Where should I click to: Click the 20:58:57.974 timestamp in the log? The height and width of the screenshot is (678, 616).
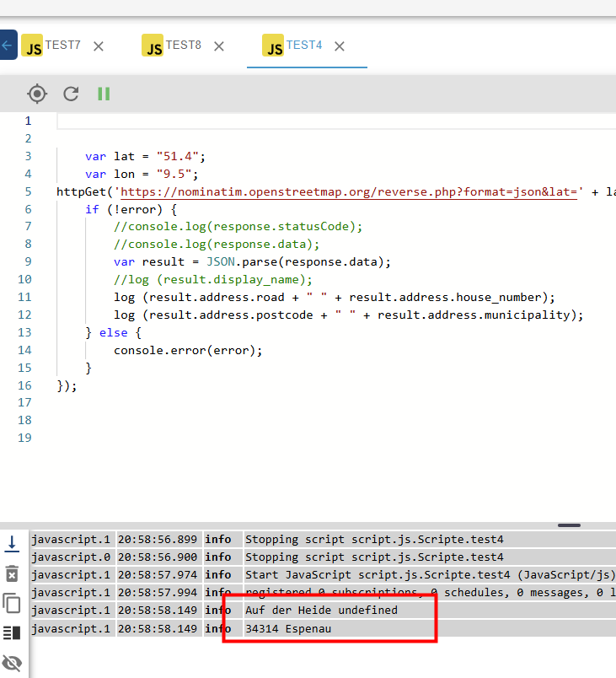pos(158,574)
